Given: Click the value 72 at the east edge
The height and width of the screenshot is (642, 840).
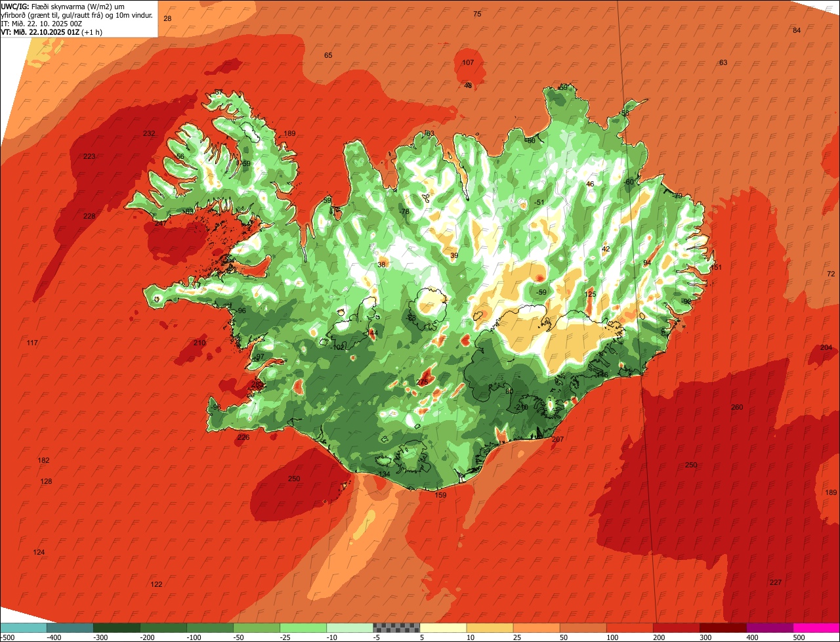Looking at the screenshot, I should [x=831, y=274].
